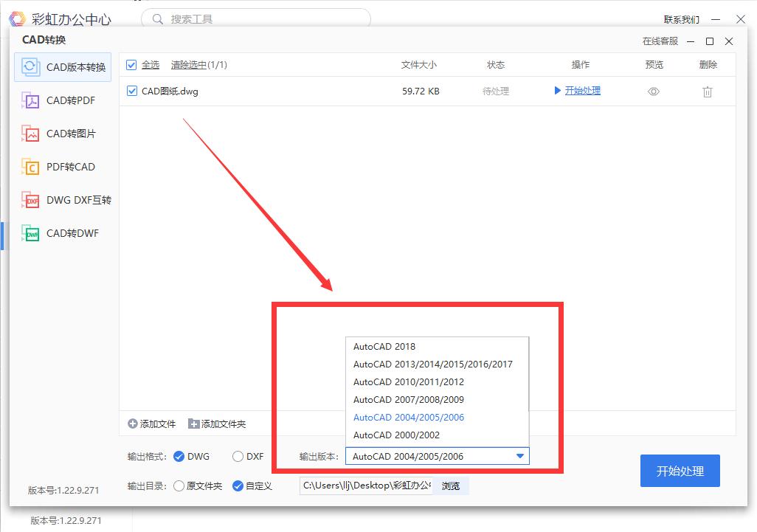Screen dimensions: 757x532
Task: Select AutoCAD 2018 from the version list
Action: pos(384,346)
